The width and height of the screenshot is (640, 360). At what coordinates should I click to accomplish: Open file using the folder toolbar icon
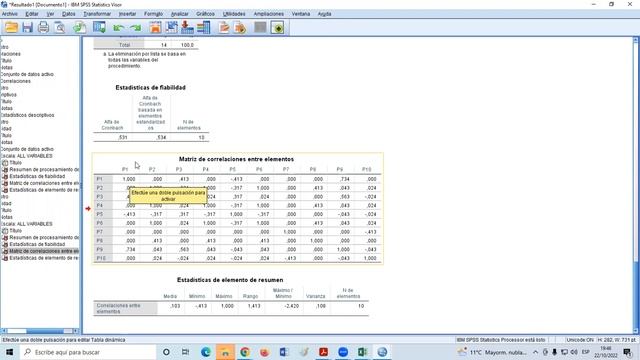pos(11,27)
